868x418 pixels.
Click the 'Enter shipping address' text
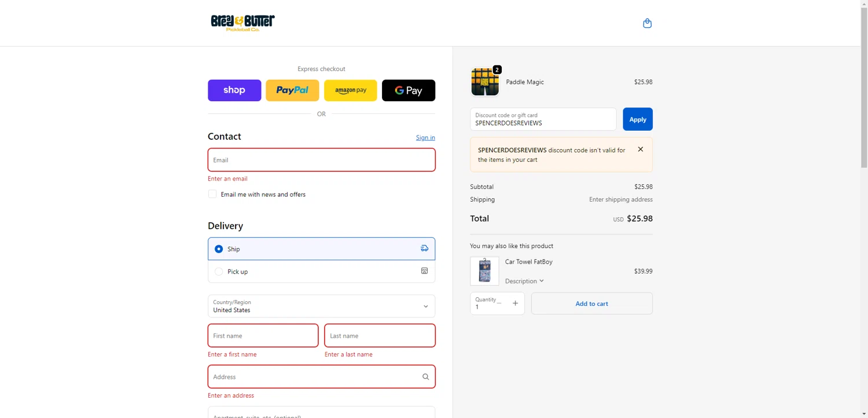621,199
